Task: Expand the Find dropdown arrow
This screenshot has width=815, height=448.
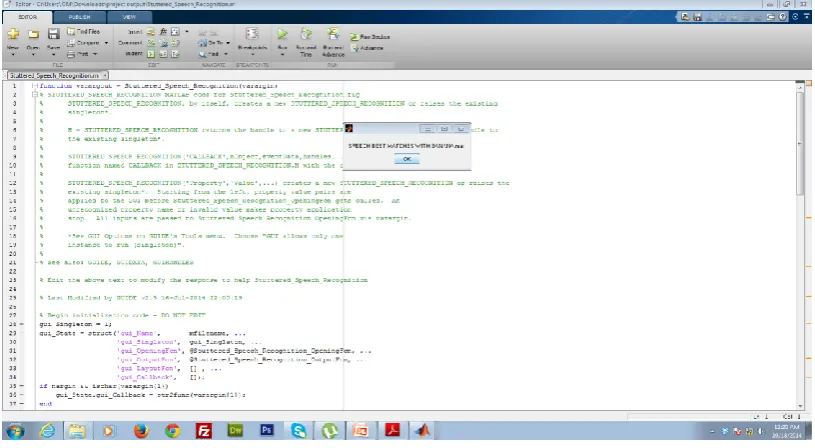Action: click(x=226, y=54)
